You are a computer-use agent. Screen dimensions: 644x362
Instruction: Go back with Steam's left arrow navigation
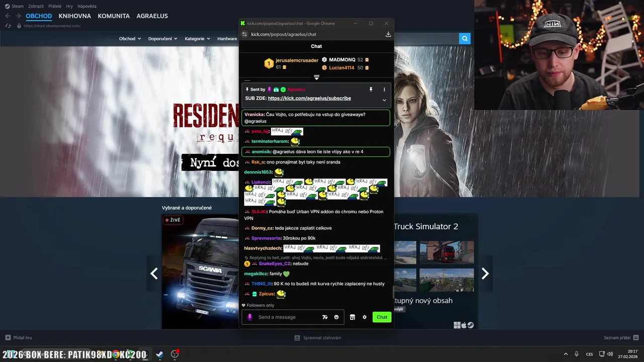point(7,16)
